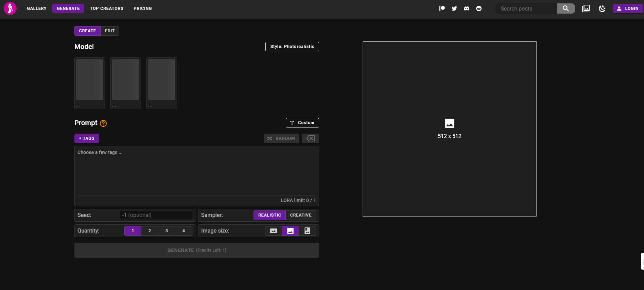The image size is (644, 290).
Task: Select landscape image size icon
Action: pyautogui.click(x=273, y=231)
